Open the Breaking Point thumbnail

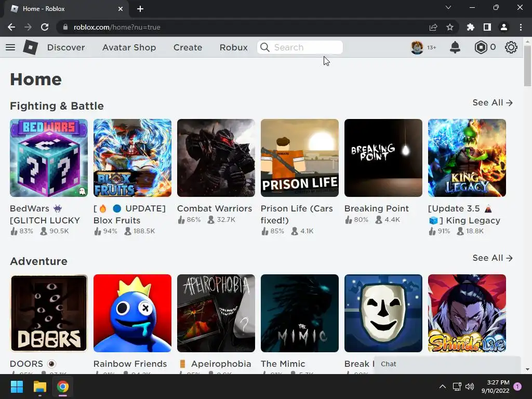coord(383,158)
